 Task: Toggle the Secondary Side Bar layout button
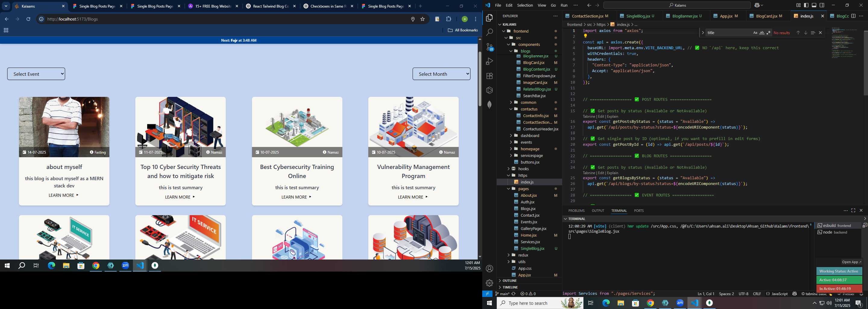click(x=822, y=5)
